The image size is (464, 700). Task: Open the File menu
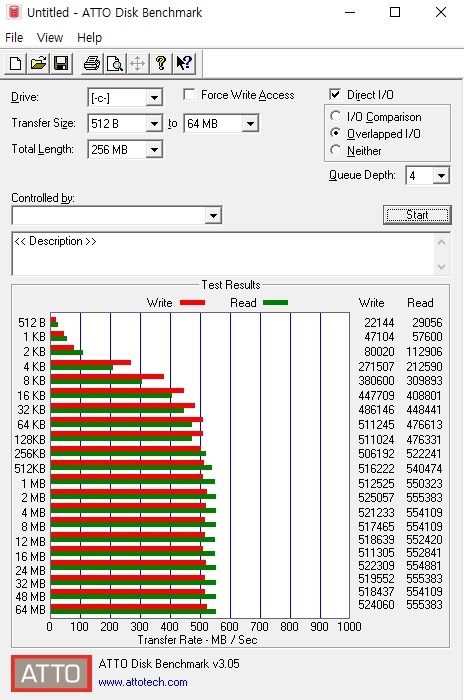[14, 38]
